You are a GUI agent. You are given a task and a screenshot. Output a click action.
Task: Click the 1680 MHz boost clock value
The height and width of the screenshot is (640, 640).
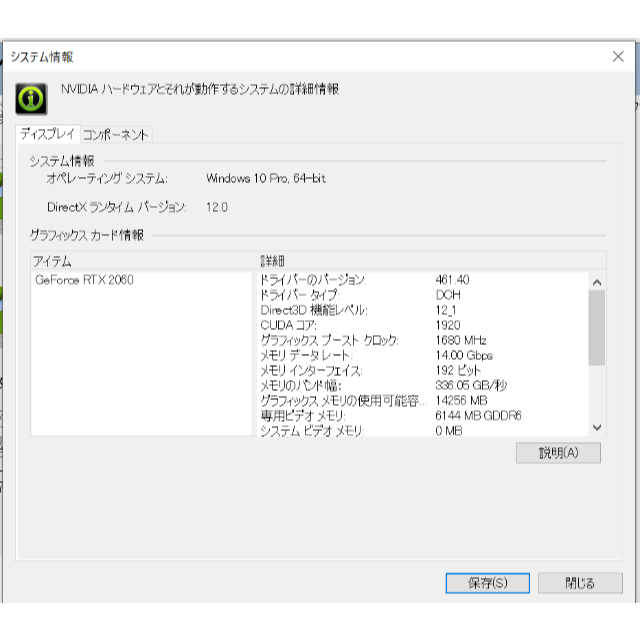(461, 340)
